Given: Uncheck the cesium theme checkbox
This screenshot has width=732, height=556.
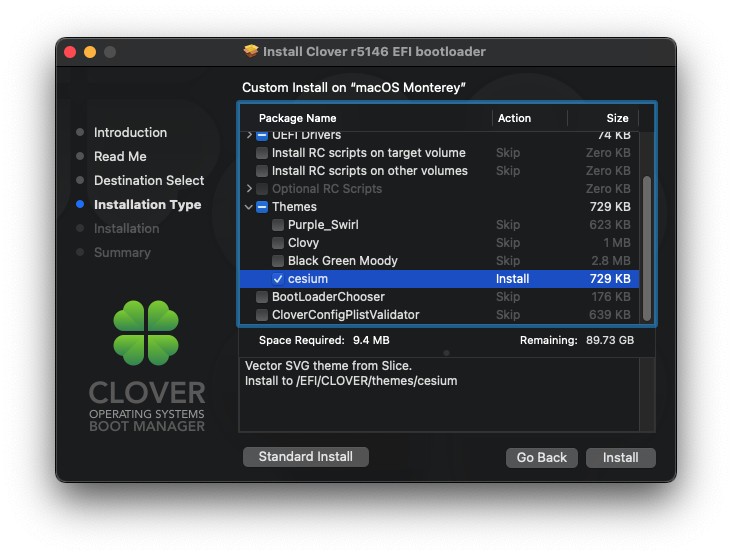Looking at the screenshot, I should [278, 279].
